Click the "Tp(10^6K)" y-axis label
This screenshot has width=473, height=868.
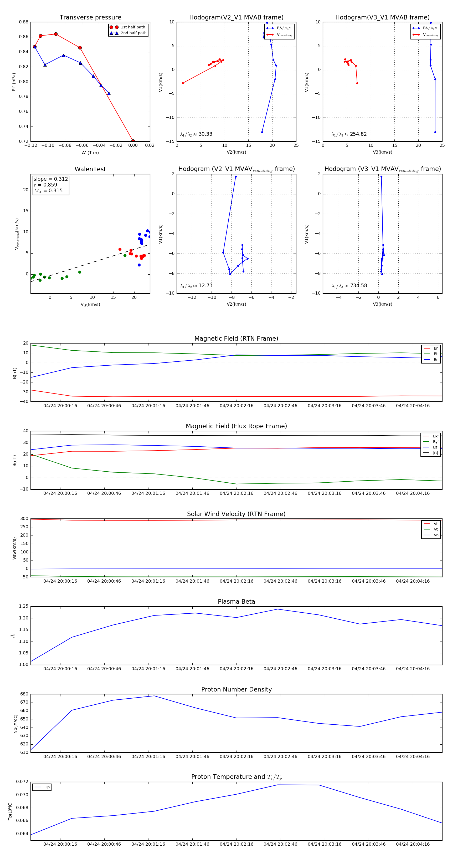pyautogui.click(x=10, y=811)
